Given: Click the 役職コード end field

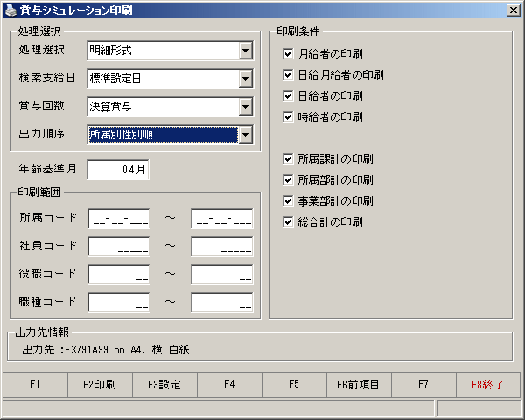Looking at the screenshot, I should [222, 275].
